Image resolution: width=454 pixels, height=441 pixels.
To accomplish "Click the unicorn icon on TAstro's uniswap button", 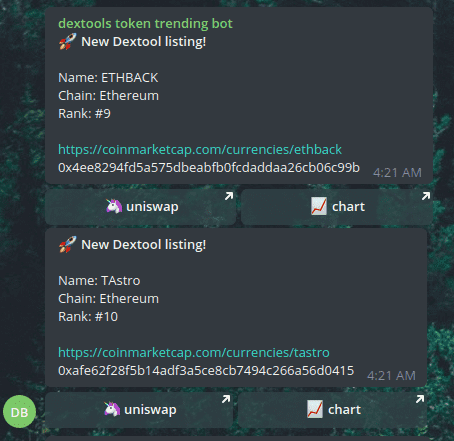I will pos(112,409).
